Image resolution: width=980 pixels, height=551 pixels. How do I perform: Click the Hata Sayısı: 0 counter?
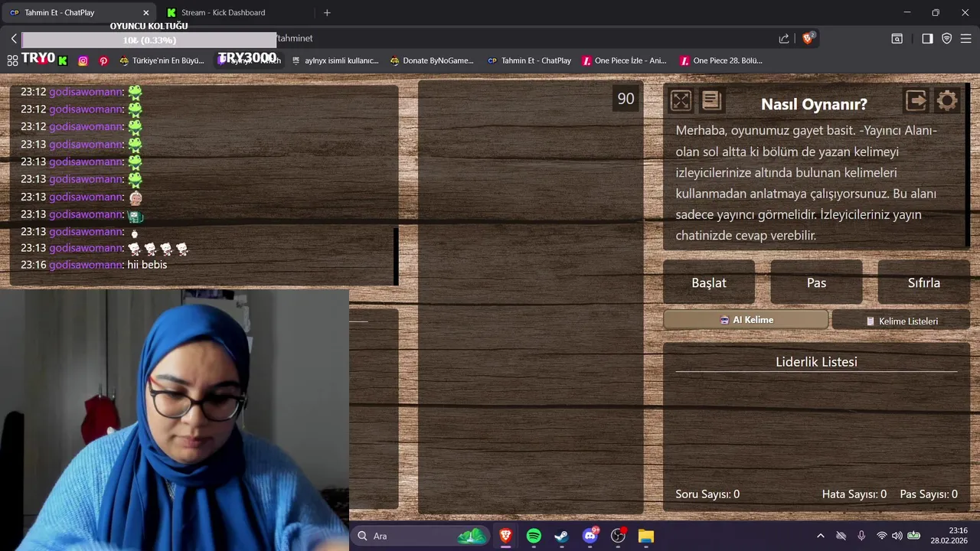[854, 494]
